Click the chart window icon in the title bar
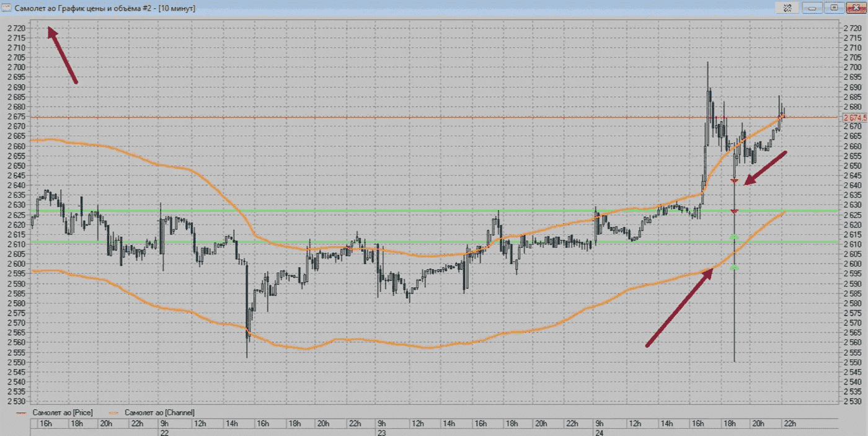The image size is (868, 436). (x=6, y=7)
